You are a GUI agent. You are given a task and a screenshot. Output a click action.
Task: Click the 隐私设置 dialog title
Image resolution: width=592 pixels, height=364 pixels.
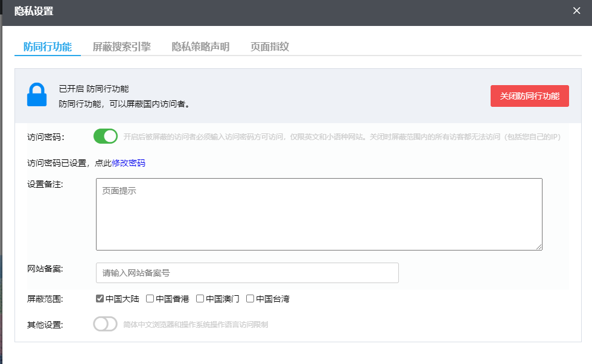pyautogui.click(x=34, y=11)
